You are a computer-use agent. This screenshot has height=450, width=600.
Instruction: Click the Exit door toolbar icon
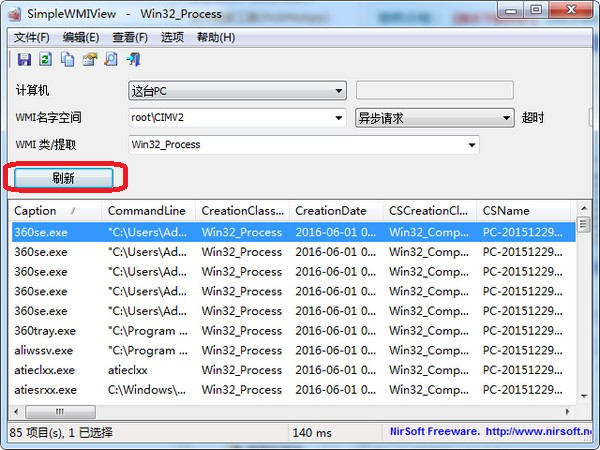[x=134, y=59]
